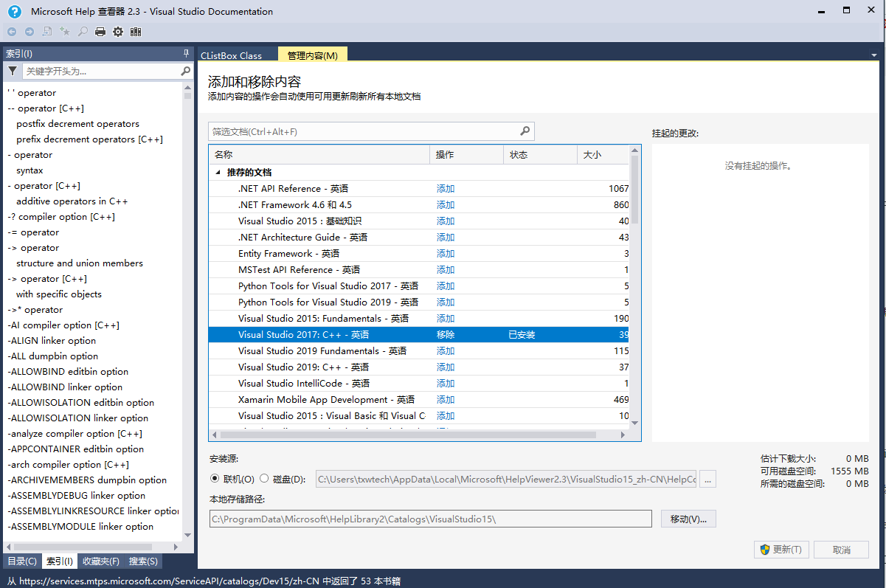Click the index filter funnel icon
Viewport: 886px width, 588px height.
[13, 71]
